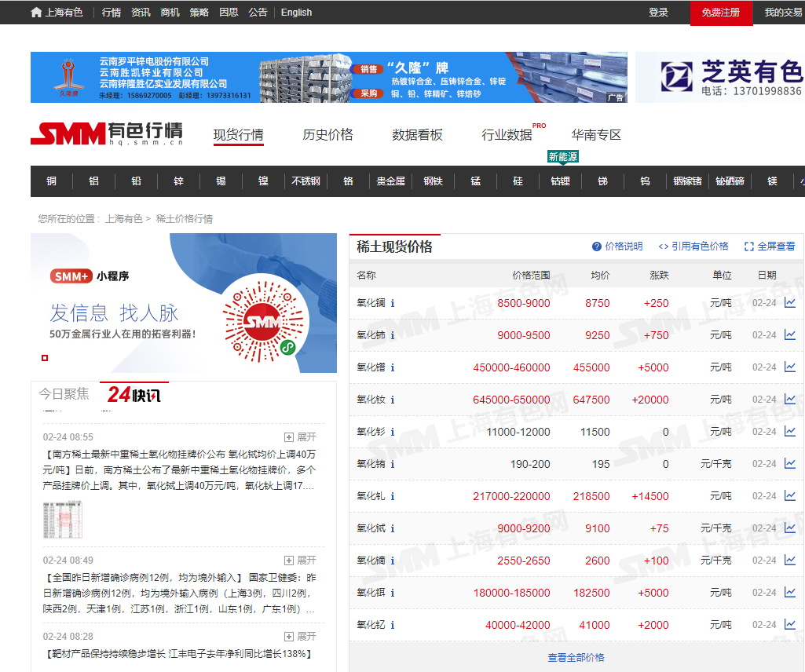Open trend chart icon for 氧化镧 row
Image resolution: width=805 pixels, height=672 pixels.
(x=790, y=303)
